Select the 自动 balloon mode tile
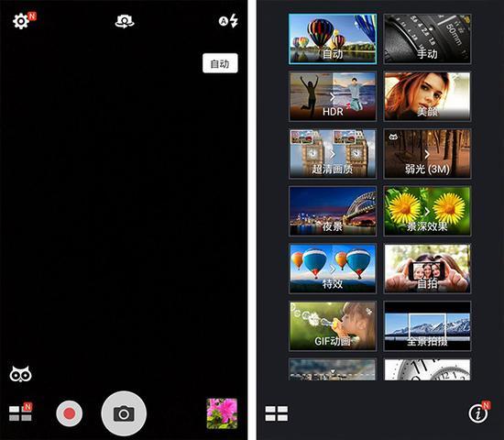The width and height of the screenshot is (504, 440). point(333,38)
